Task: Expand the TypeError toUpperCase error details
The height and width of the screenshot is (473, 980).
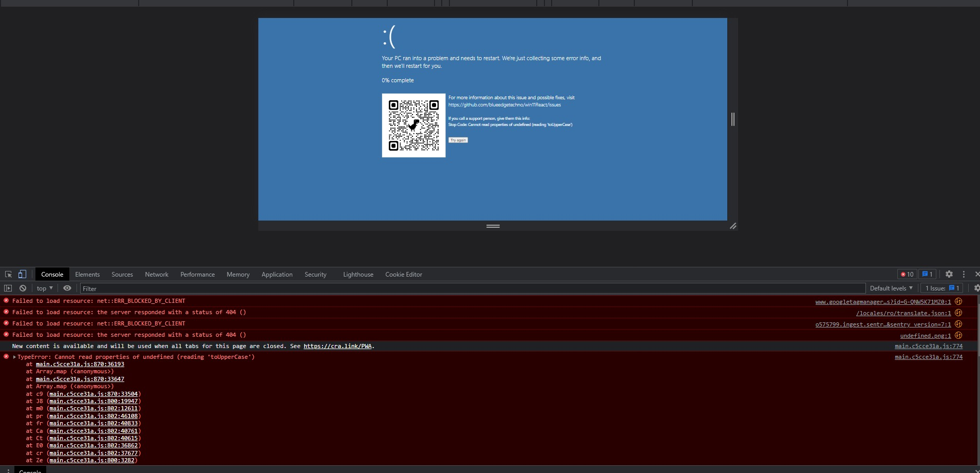Action: pyautogui.click(x=14, y=356)
